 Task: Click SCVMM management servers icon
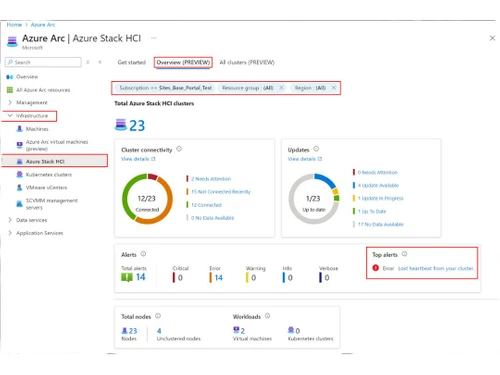(x=20, y=204)
